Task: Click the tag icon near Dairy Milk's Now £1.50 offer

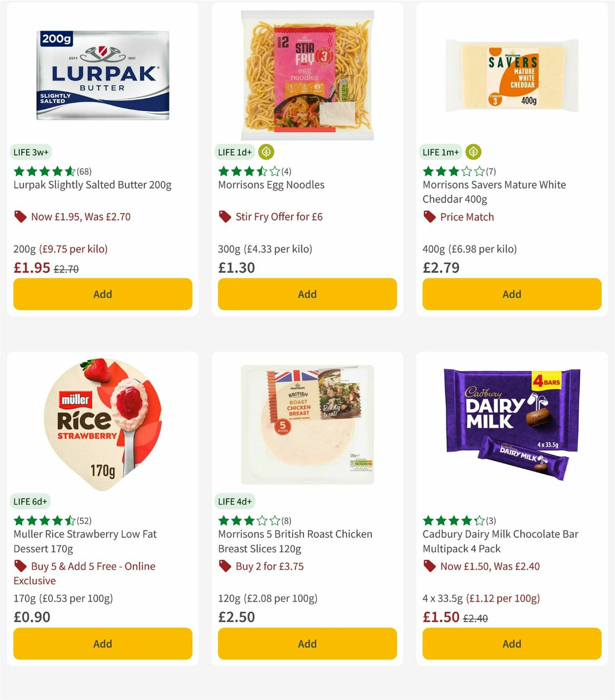Action: 429,566
